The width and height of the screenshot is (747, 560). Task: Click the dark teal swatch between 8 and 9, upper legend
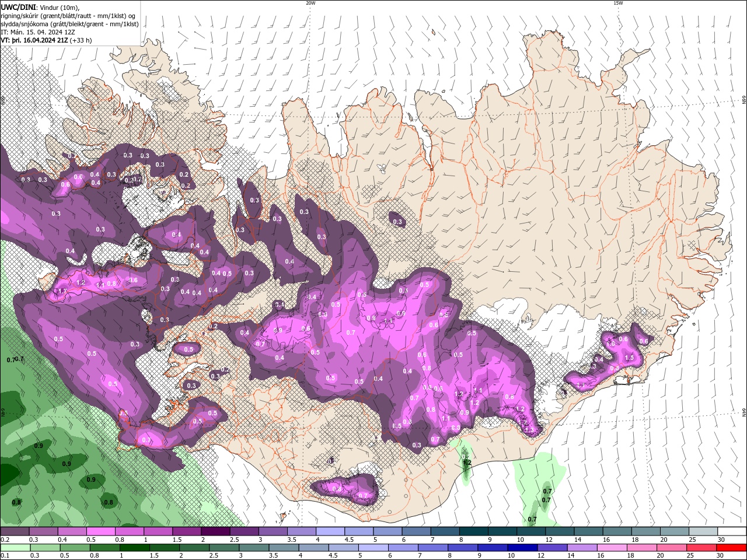[473, 531]
